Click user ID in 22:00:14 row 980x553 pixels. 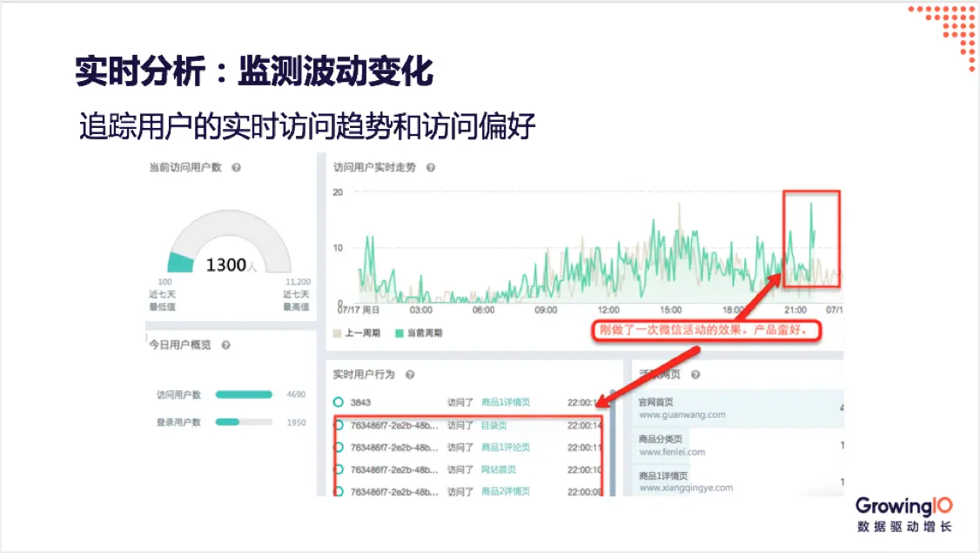pos(393,425)
